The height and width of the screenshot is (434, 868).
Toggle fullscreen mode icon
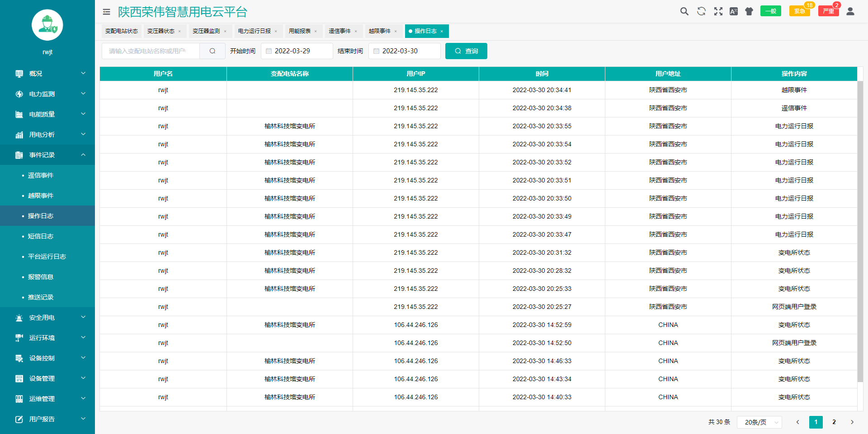(718, 11)
